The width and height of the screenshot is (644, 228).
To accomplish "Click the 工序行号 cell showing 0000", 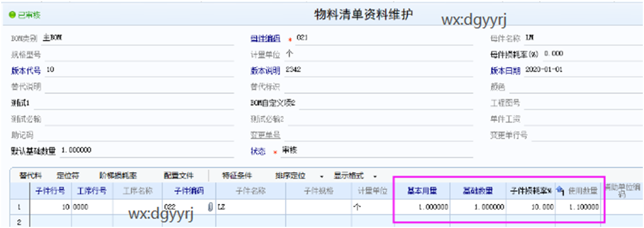I will (92, 207).
